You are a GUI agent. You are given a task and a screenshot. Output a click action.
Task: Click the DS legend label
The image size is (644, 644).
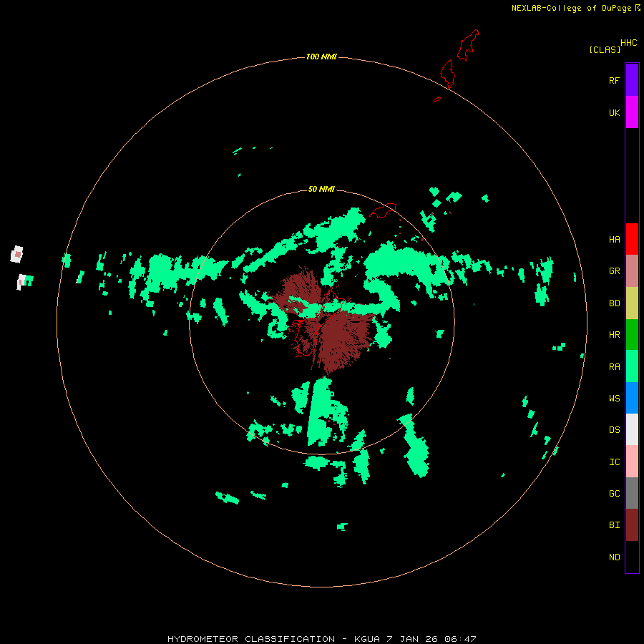tap(614, 429)
